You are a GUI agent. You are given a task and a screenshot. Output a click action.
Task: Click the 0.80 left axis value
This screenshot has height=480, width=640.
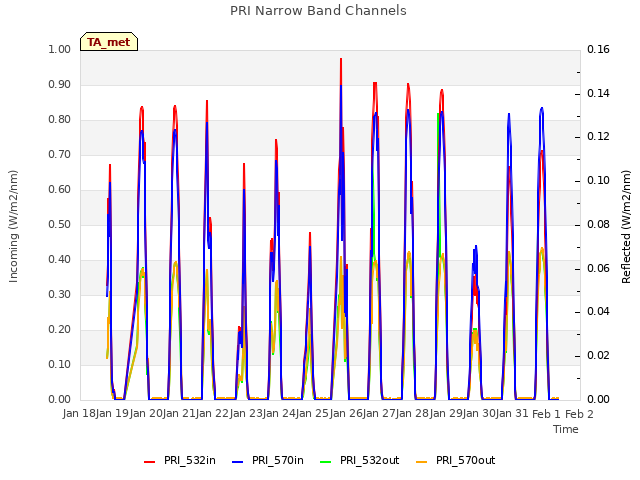(x=60, y=120)
